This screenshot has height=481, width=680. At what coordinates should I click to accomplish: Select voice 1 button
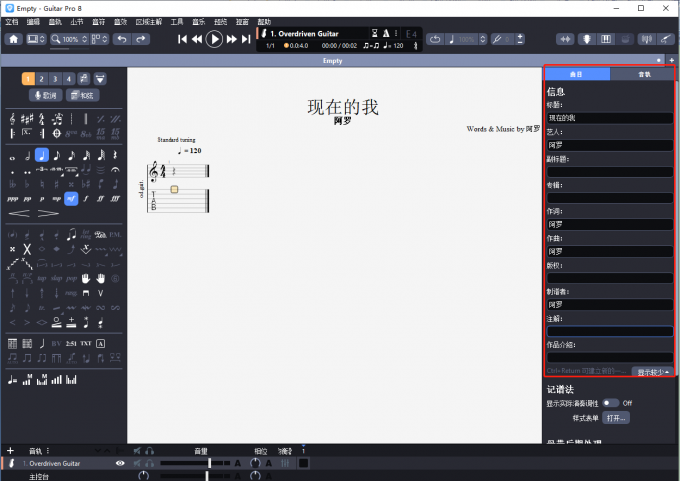click(x=28, y=79)
